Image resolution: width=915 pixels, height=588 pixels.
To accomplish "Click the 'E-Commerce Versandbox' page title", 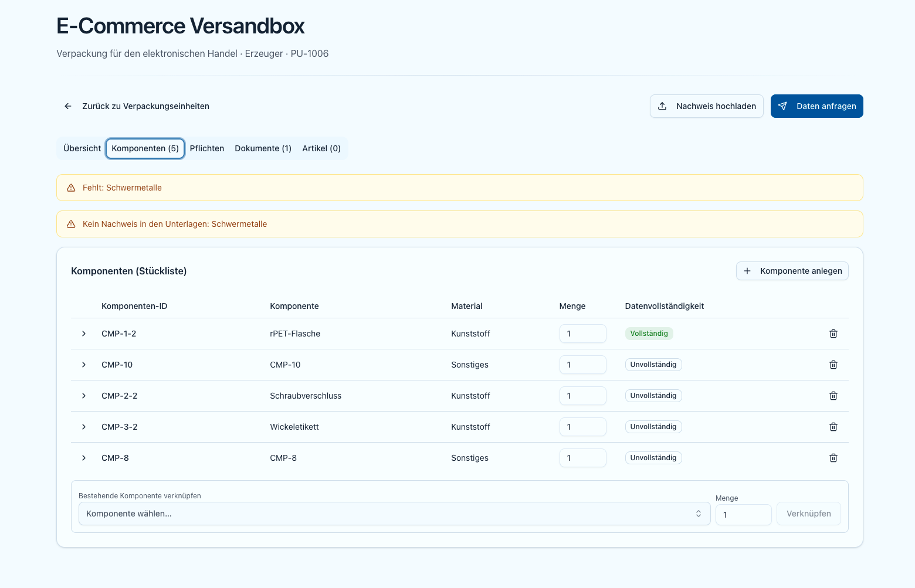I will coord(181,26).
